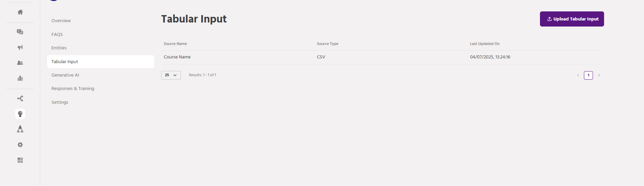Open the chat conversations icon
The width and height of the screenshot is (644, 186).
[20, 32]
